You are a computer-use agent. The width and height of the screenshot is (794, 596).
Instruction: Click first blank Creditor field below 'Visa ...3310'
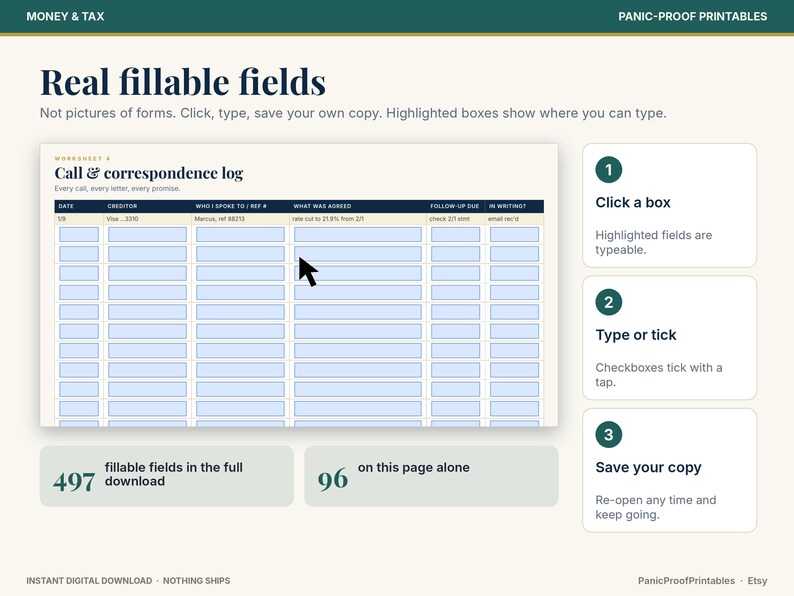tap(147, 234)
